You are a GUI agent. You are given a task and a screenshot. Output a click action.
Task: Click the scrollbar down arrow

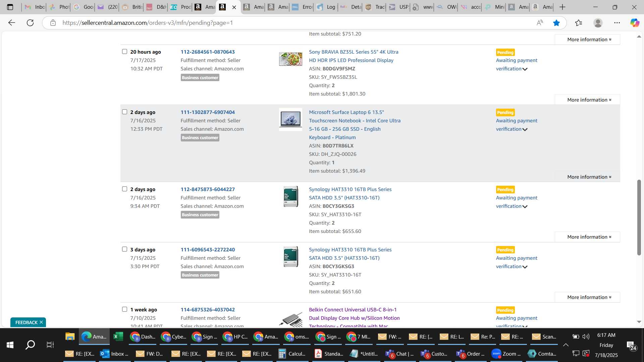click(x=639, y=322)
